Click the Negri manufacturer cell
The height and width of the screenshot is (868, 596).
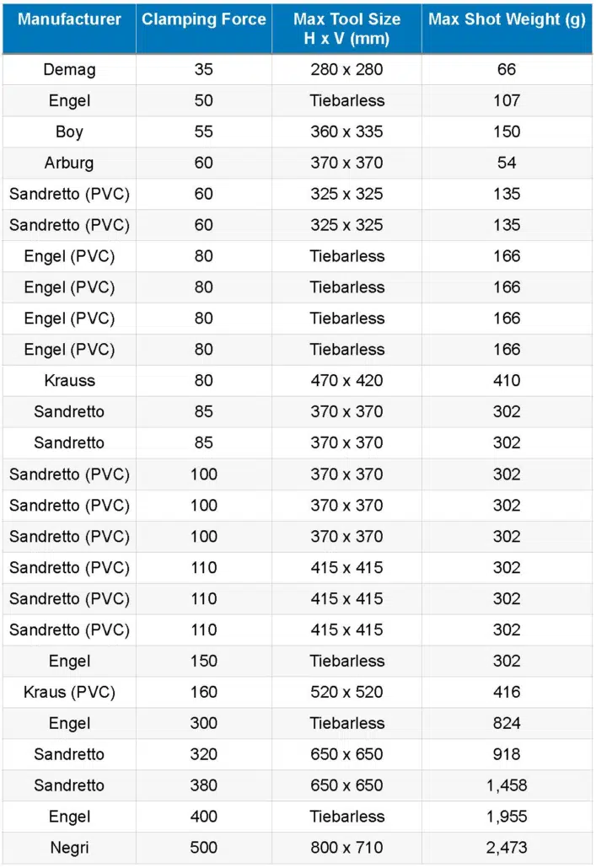69,848
